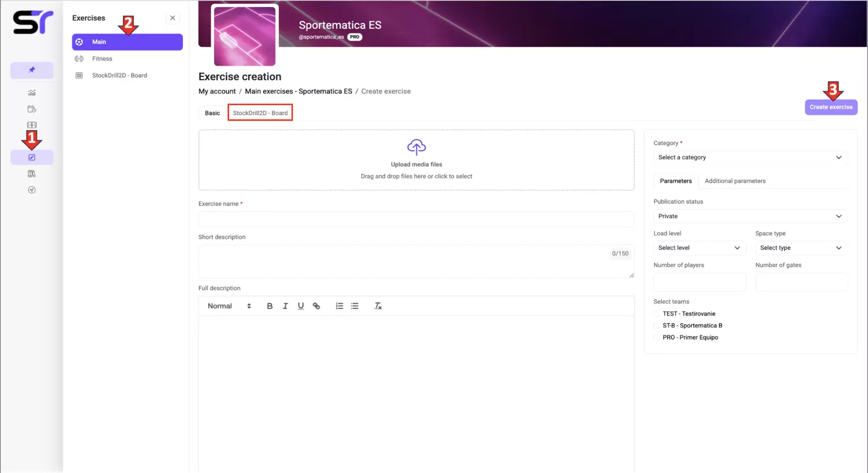Open the Exercises pencil sidebar icon
This screenshot has height=473, width=868.
coord(32,157)
